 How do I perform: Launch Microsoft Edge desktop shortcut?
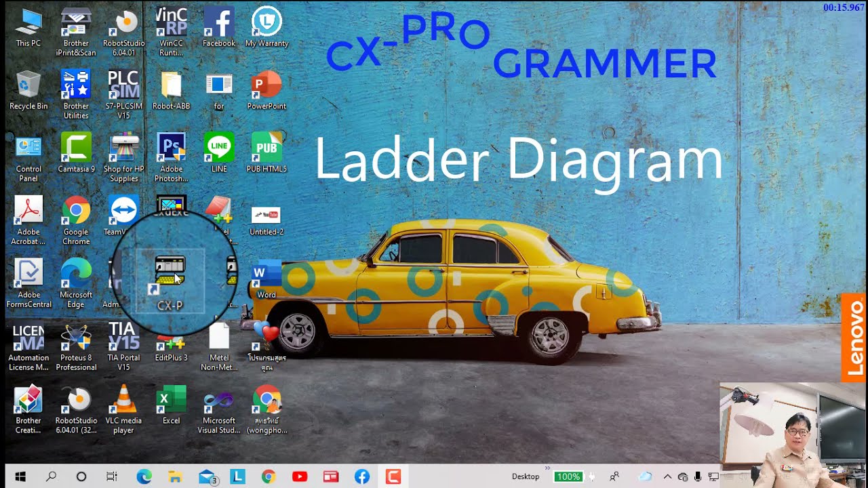click(76, 283)
